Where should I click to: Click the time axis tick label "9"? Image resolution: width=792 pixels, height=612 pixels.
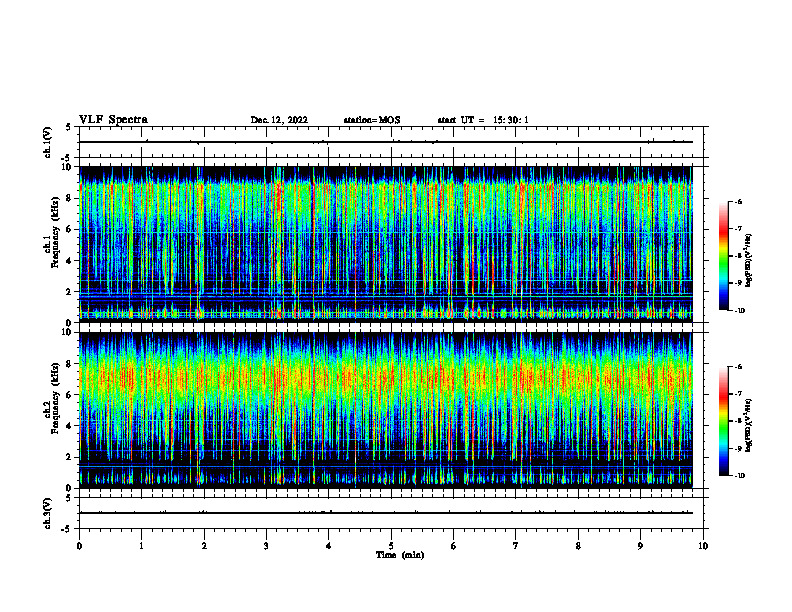[x=640, y=546]
